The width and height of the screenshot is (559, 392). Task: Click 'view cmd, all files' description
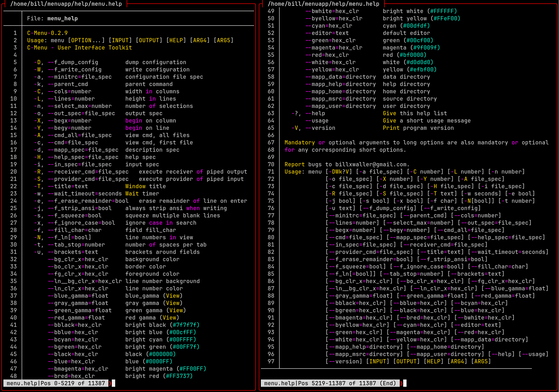click(157, 135)
